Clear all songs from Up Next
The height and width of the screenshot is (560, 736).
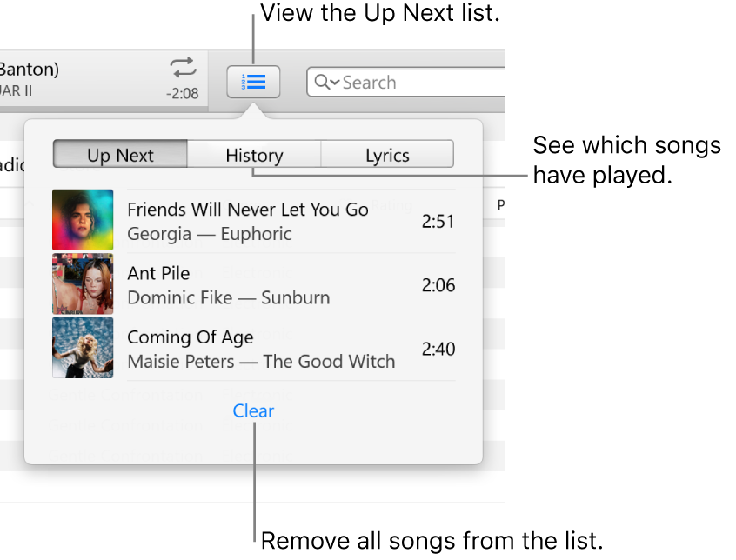[253, 410]
